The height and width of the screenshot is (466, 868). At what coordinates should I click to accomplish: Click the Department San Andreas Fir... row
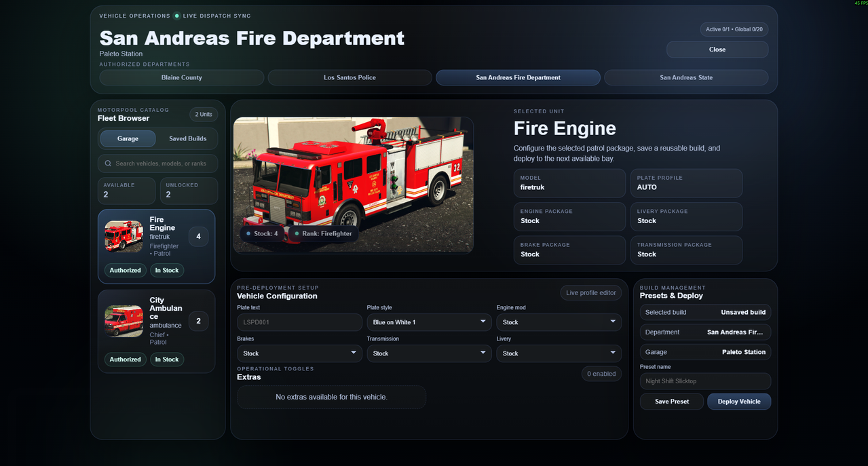(x=705, y=332)
